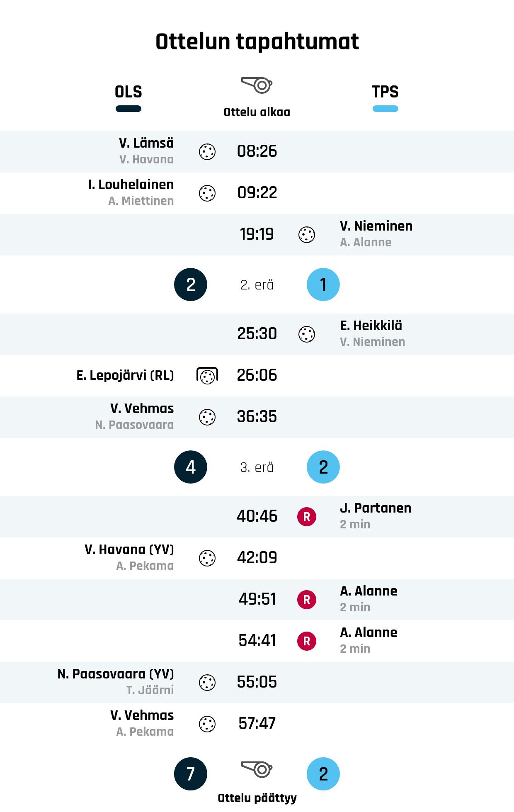The width and height of the screenshot is (514, 812).
Task: Click the OLS final score 7 badge
Action: pos(191,774)
